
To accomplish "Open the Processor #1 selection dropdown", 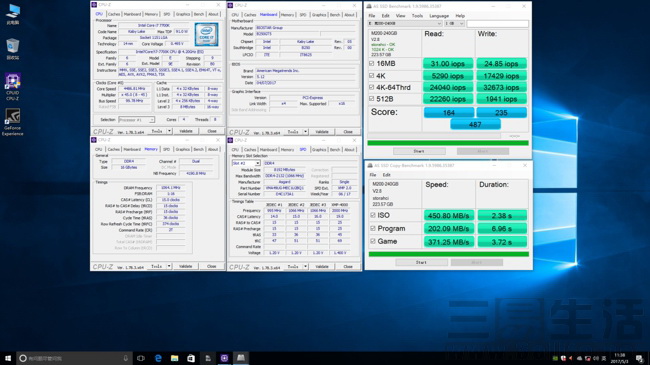I will coord(136,120).
